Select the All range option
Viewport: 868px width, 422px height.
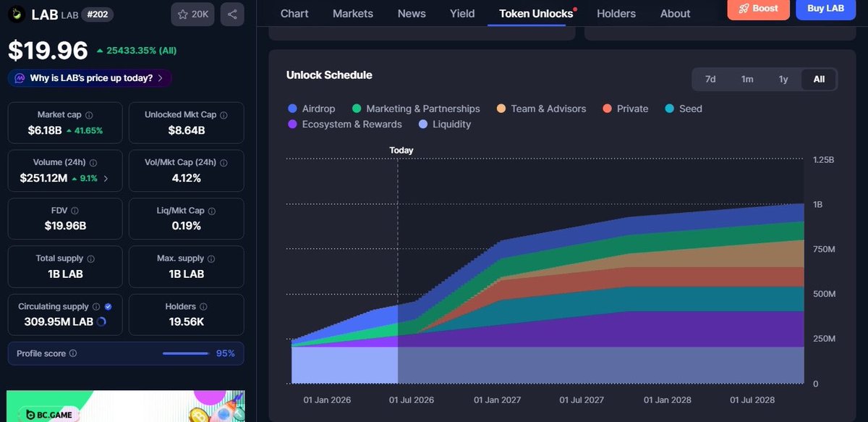819,79
